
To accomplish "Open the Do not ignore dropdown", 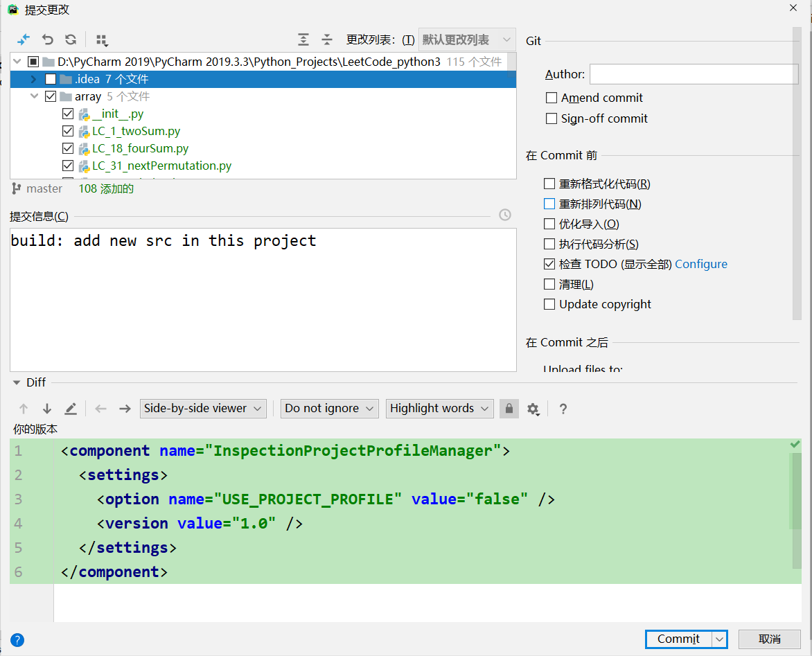I will tap(329, 409).
